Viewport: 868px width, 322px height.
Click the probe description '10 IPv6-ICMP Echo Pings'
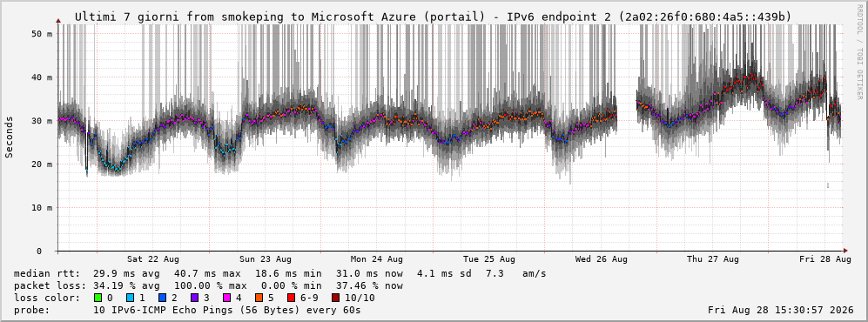pos(154,311)
